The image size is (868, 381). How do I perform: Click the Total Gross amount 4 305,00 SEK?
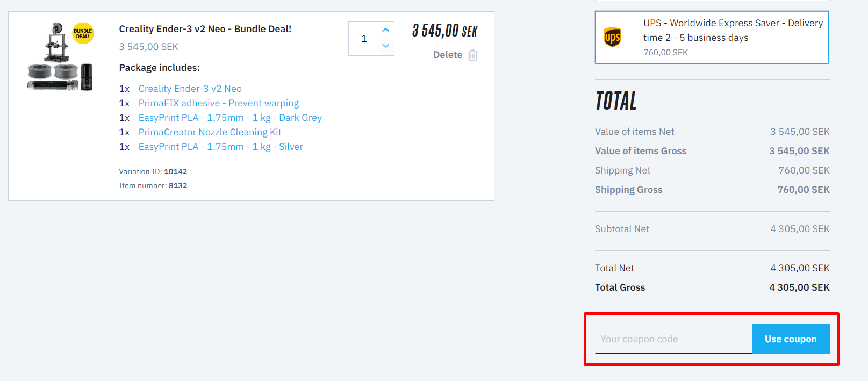tap(799, 287)
